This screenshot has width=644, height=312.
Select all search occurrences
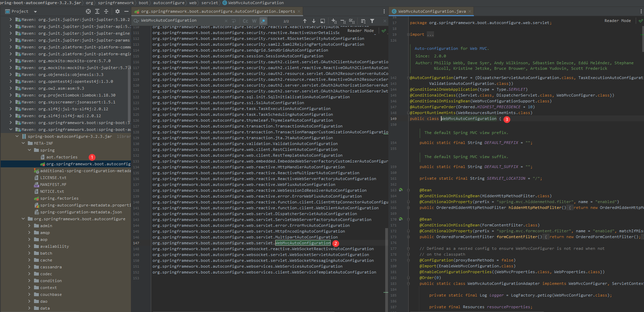(x=352, y=21)
